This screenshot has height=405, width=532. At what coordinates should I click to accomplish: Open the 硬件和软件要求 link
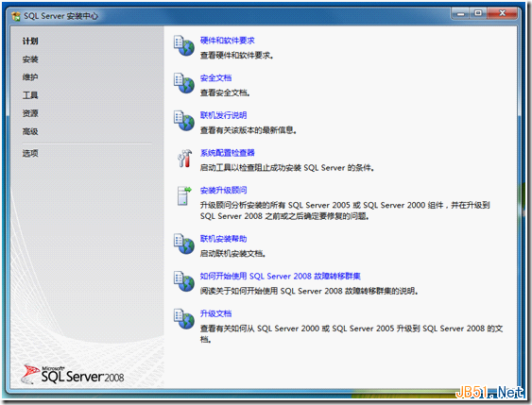228,41
